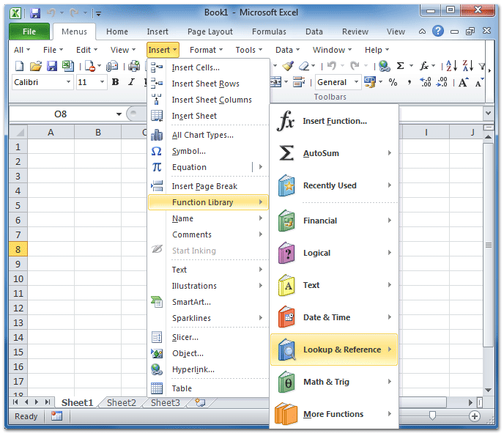Switch to the Formulas ribbon tab
Image resolution: width=504 pixels, height=436 pixels.
pyautogui.click(x=269, y=32)
